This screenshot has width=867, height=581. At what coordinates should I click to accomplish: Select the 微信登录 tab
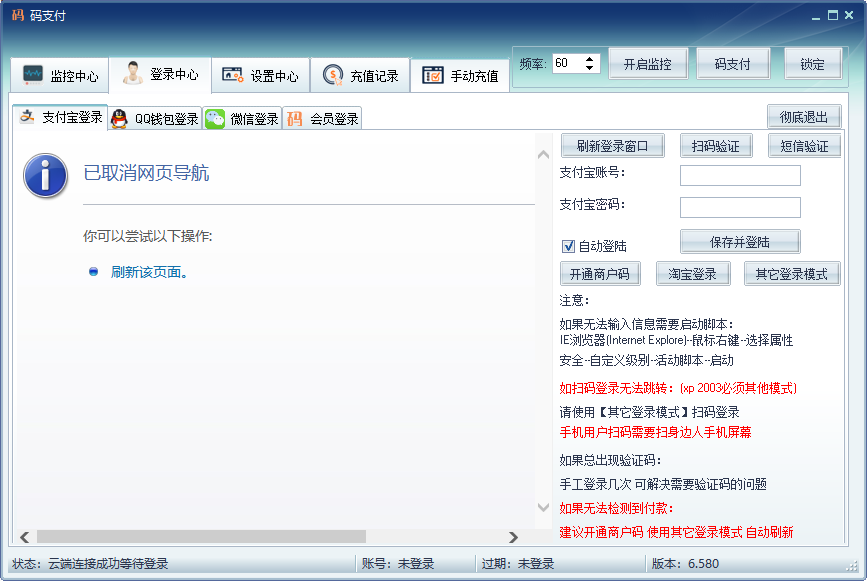[242, 118]
